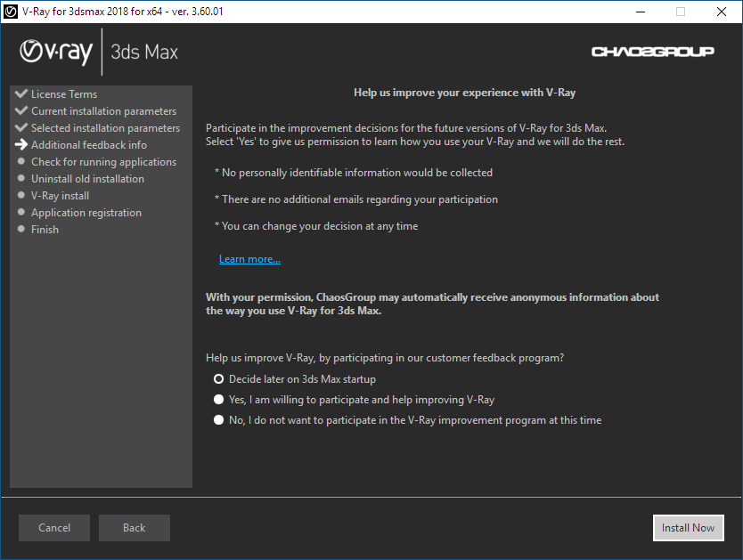Click checkmark beside Selected installation parameters
Viewport: 743px width, 560px height.
click(21, 127)
